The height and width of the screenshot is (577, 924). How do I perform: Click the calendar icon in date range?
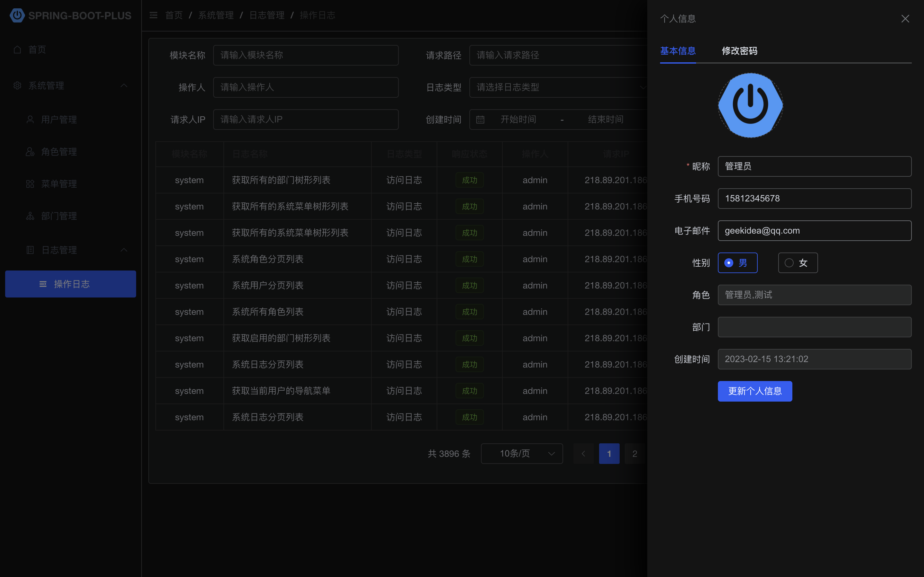tap(480, 120)
